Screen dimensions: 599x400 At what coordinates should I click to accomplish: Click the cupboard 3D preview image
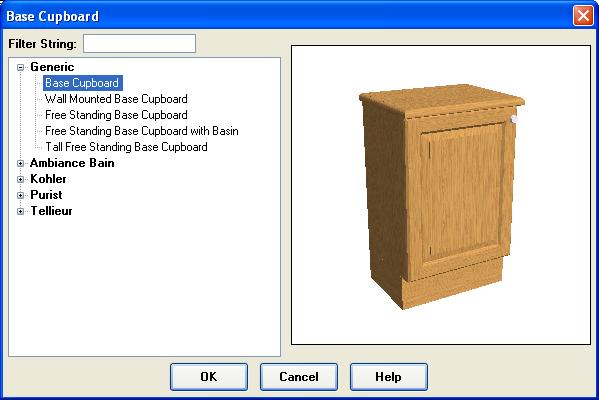point(441,196)
